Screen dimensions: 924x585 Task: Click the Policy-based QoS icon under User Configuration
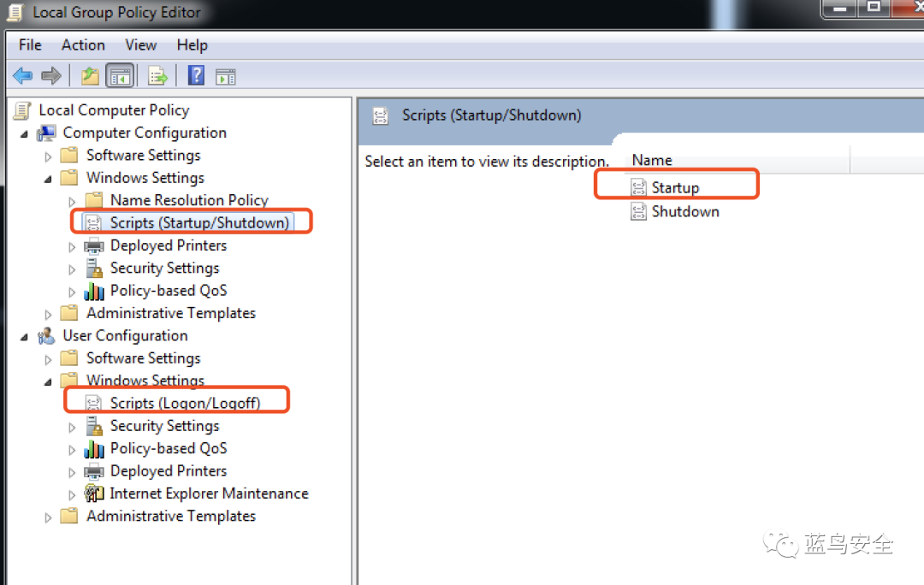(94, 448)
